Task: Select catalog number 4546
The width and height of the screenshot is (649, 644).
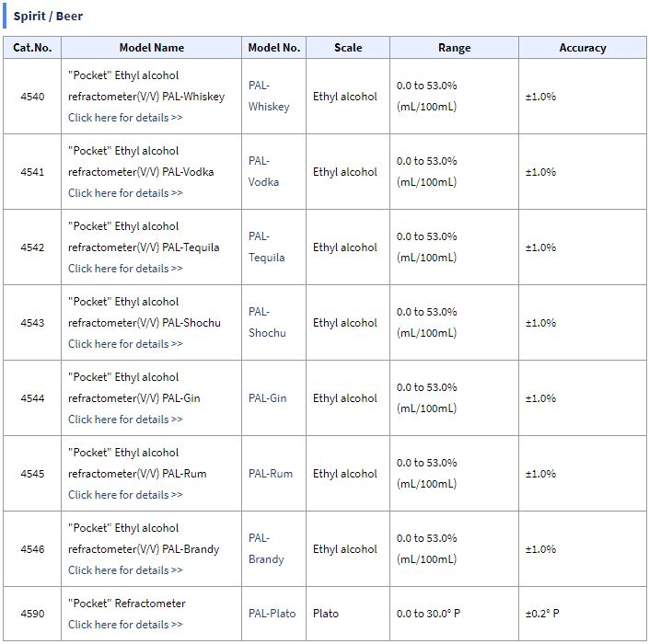Action: pos(32,549)
